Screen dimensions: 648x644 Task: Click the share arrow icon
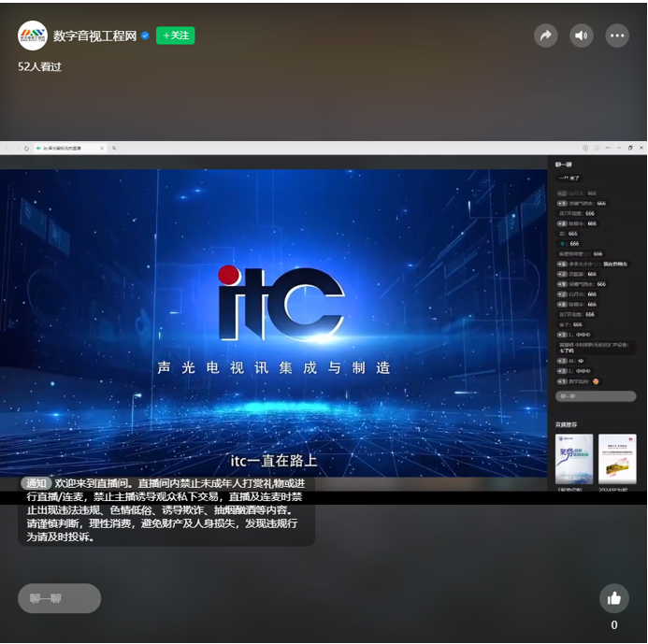pos(545,36)
